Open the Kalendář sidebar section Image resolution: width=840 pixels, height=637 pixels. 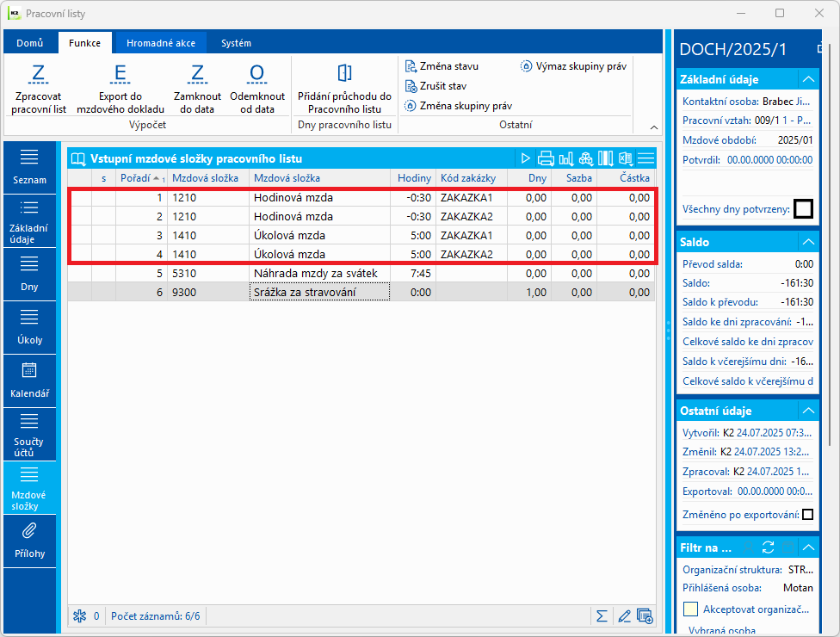click(x=29, y=381)
